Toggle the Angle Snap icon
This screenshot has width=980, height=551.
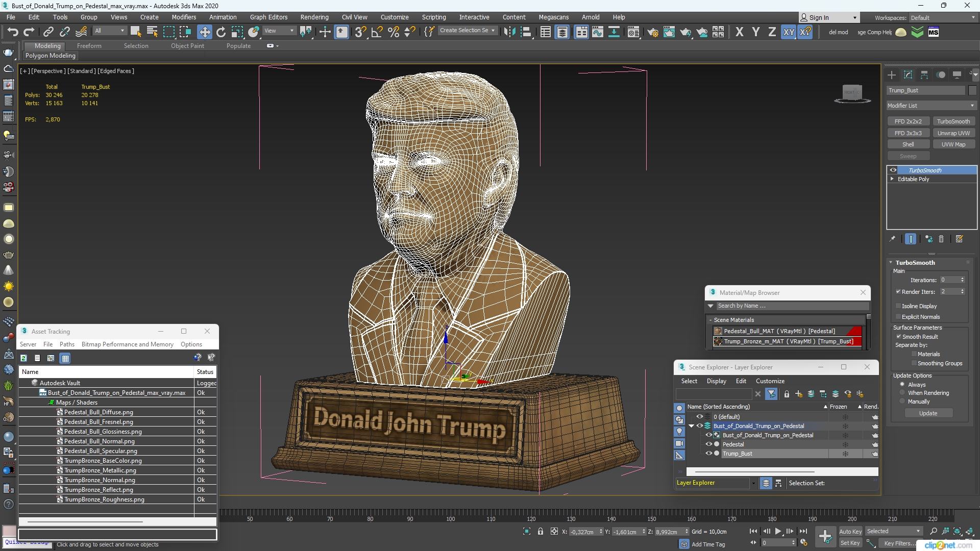click(x=377, y=32)
